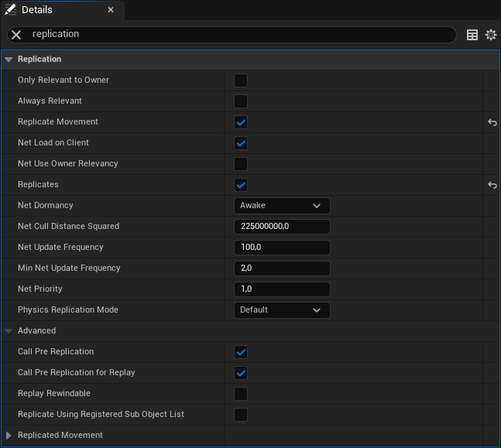The height and width of the screenshot is (448, 501).
Task: Open details view options gear
Action: tap(491, 35)
